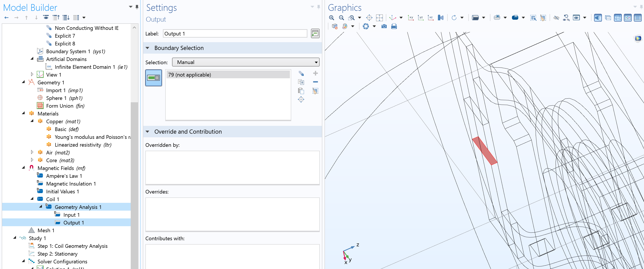The image size is (644, 269).
Task: Go back in Model Builder
Action: coord(6,18)
